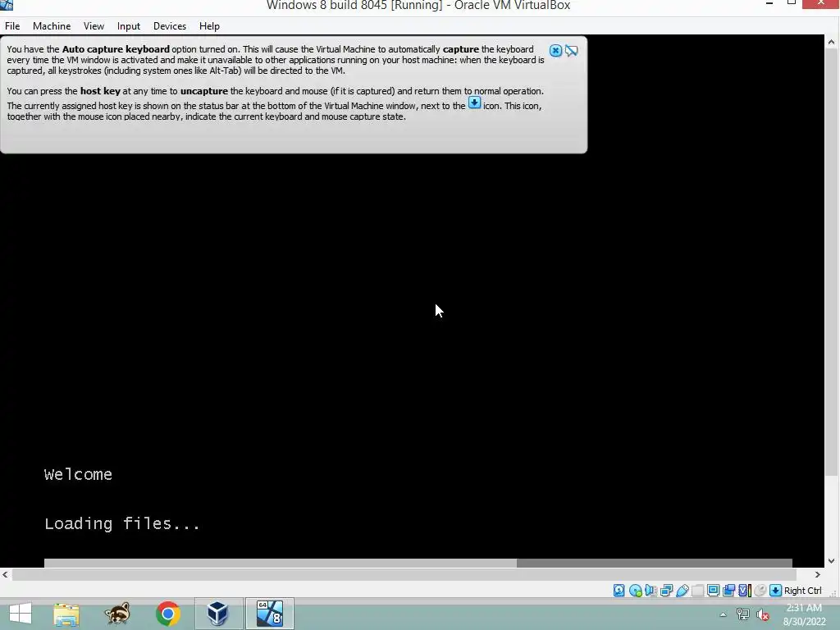Image resolution: width=840 pixels, height=630 pixels.
Task: Click the hard disk activity status icon
Action: 619,591
